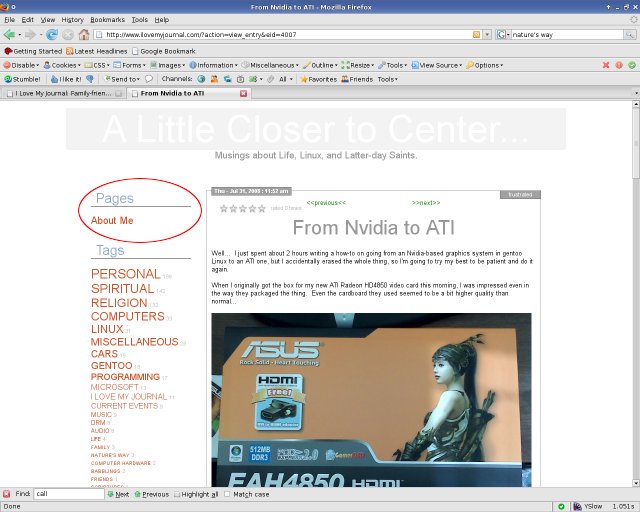This screenshot has height=512, width=640.
Task: Open the Send to dropdown
Action: coord(122,79)
